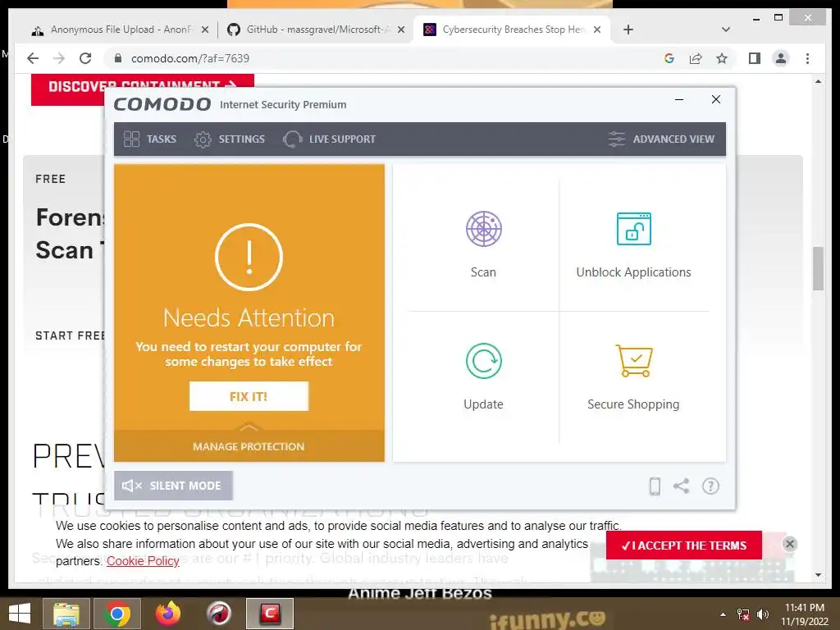Screen dimensions: 840x630
Task: Expand the Manage Protection panel
Action: pyautogui.click(x=249, y=445)
